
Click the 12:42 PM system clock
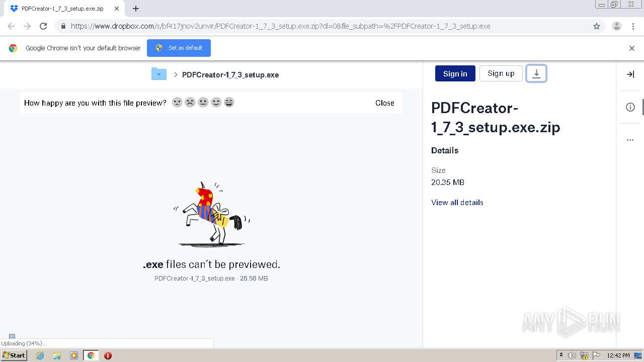pyautogui.click(x=618, y=355)
